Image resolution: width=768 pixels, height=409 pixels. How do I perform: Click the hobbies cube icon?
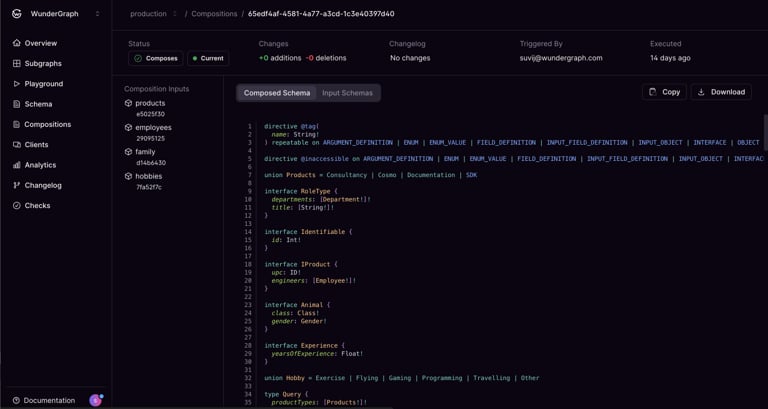[x=128, y=176]
